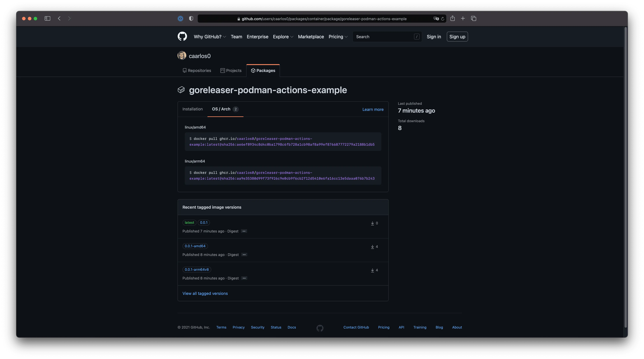
Task: Expand the Why GitHub? dropdown
Action: pos(210,37)
